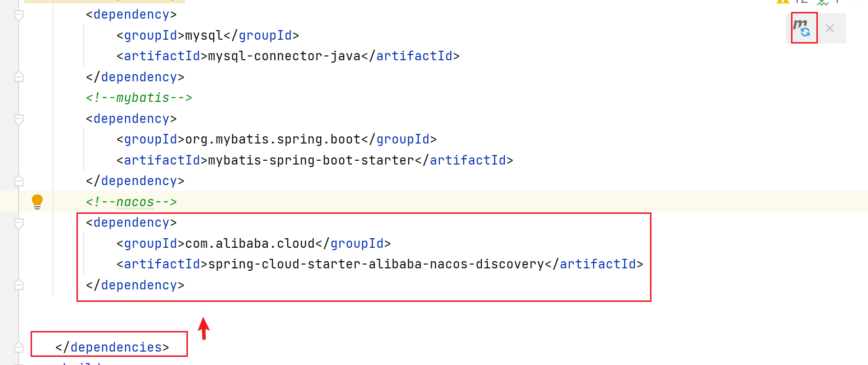The width and height of the screenshot is (868, 365).
Task: Place cursor on blank line above closing dependencies
Action: click(430, 316)
